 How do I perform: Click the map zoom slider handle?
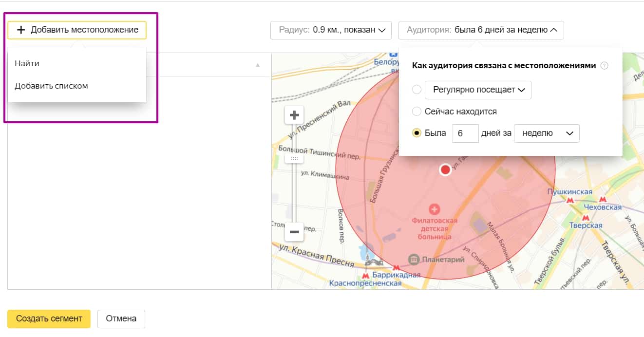click(x=294, y=158)
